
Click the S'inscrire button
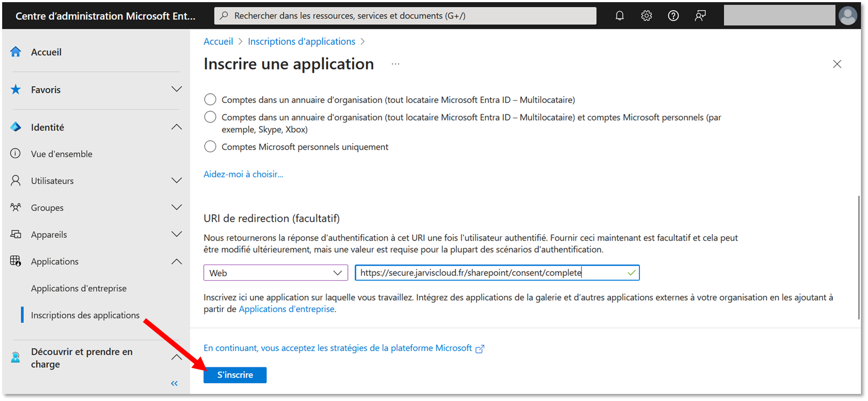pyautogui.click(x=235, y=375)
